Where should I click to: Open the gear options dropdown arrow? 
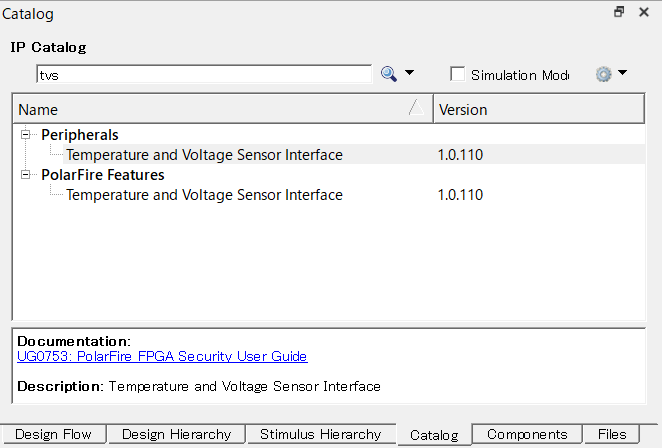(623, 74)
